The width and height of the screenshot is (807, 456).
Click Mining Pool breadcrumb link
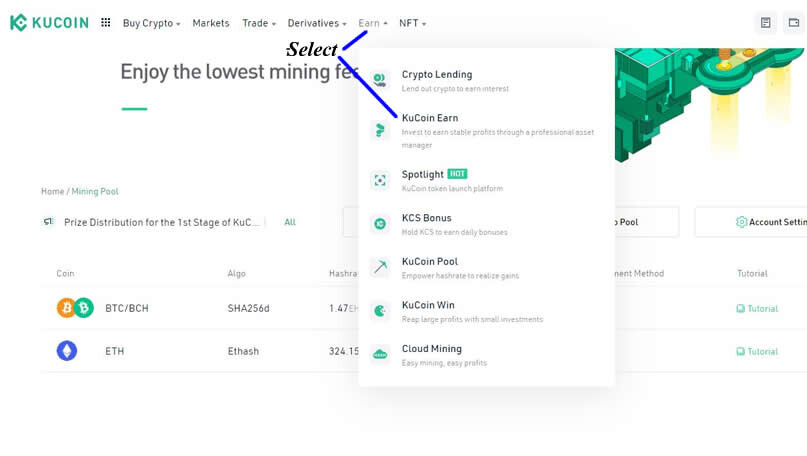pyautogui.click(x=95, y=191)
